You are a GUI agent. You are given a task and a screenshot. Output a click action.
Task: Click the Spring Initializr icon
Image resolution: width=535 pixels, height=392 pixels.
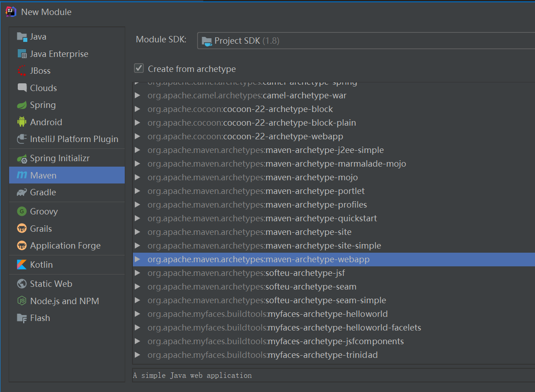22,158
